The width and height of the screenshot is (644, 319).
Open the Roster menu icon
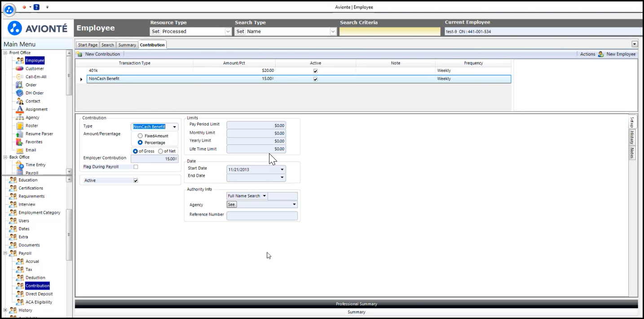(20, 125)
